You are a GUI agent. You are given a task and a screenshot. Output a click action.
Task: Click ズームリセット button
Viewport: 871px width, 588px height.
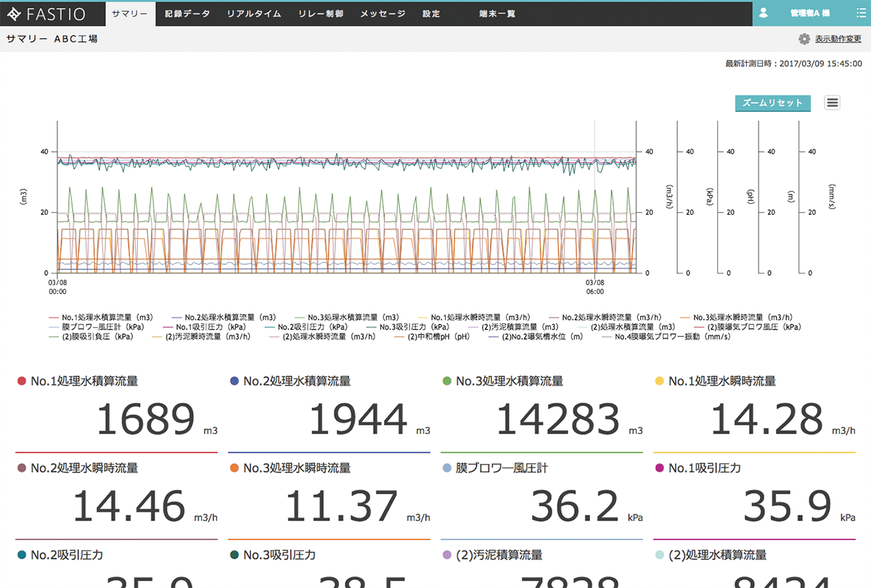[773, 103]
